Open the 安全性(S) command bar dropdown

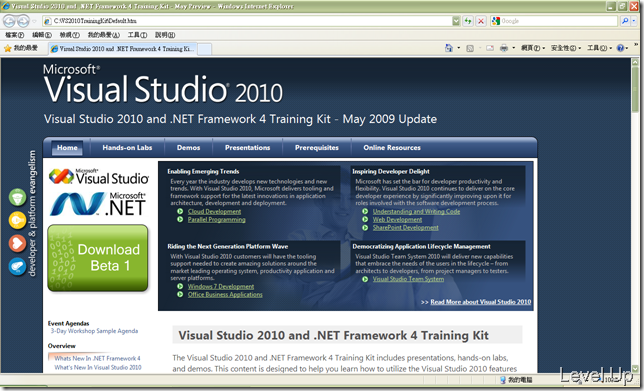[x=566, y=48]
